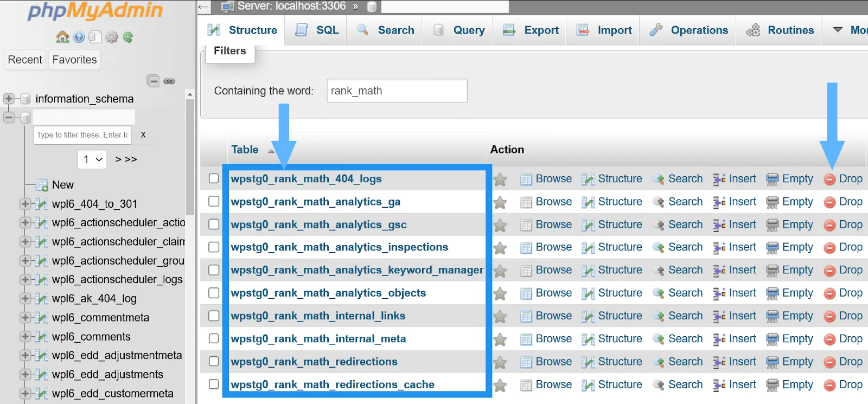
Task: Open wpstg0_rank_math_redirections table link
Action: 314,362
